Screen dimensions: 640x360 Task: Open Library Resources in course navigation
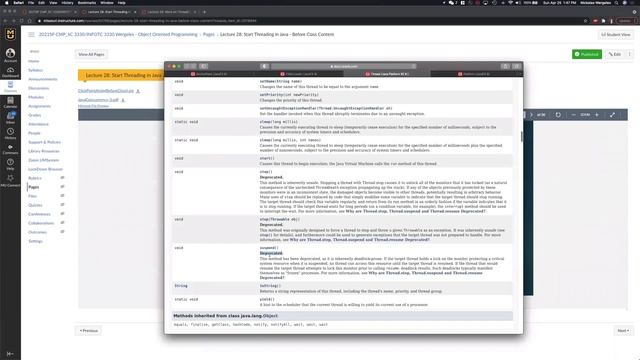44,151
